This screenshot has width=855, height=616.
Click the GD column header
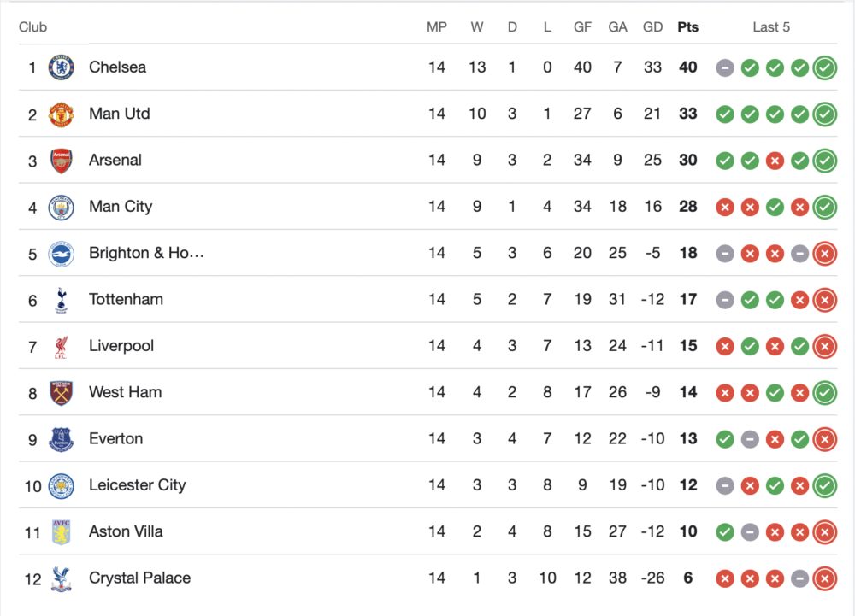(x=652, y=27)
